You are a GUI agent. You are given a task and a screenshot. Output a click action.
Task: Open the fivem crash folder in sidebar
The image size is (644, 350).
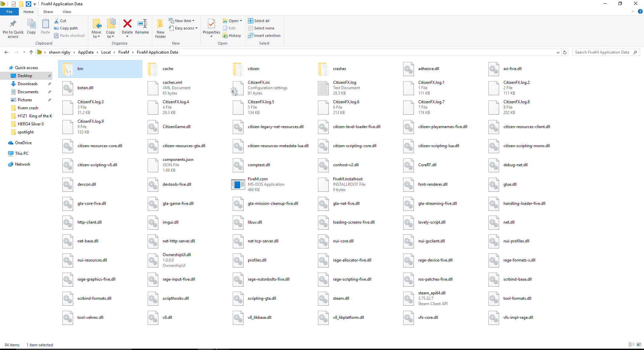click(28, 108)
